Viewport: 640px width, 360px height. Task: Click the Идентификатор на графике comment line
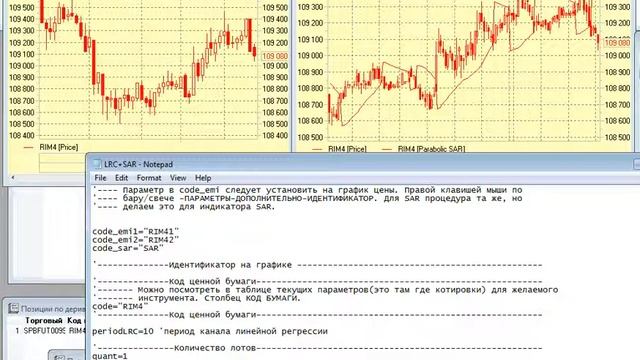(318, 265)
